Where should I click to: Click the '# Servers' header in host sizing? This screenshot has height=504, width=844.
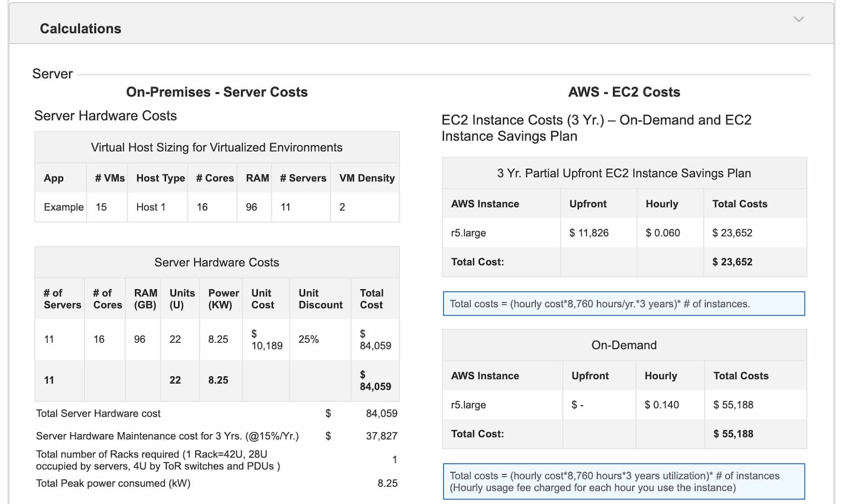pos(303,178)
